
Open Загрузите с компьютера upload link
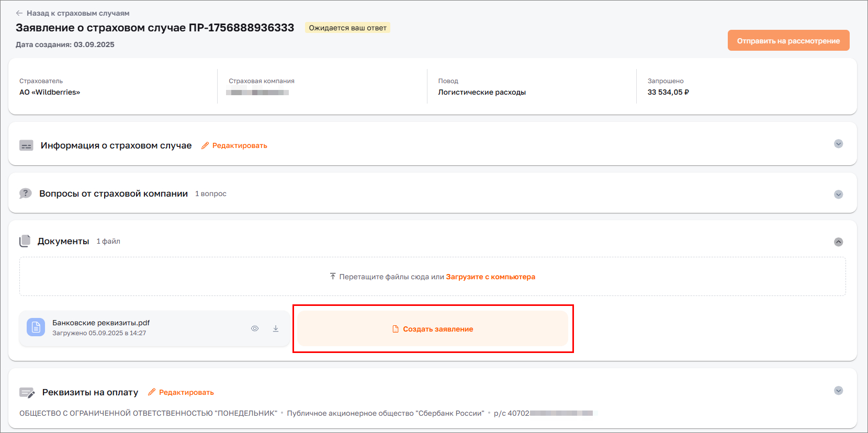tap(490, 276)
